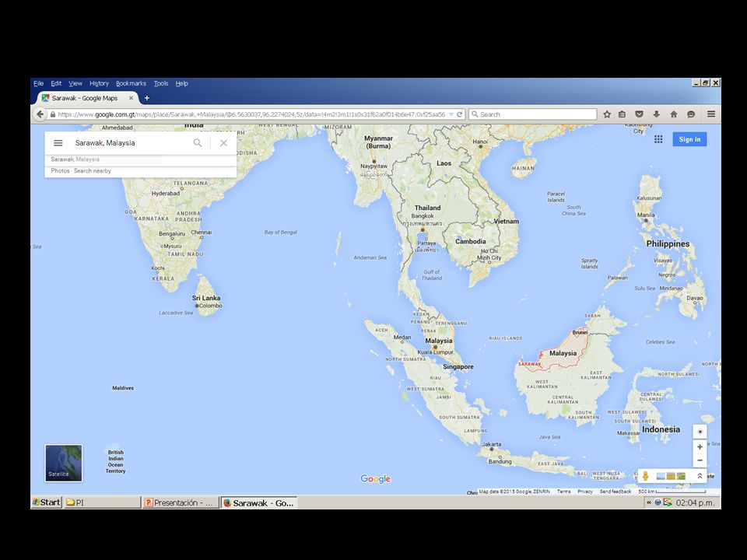
Task: Open the Bookmarks menu
Action: tap(131, 83)
